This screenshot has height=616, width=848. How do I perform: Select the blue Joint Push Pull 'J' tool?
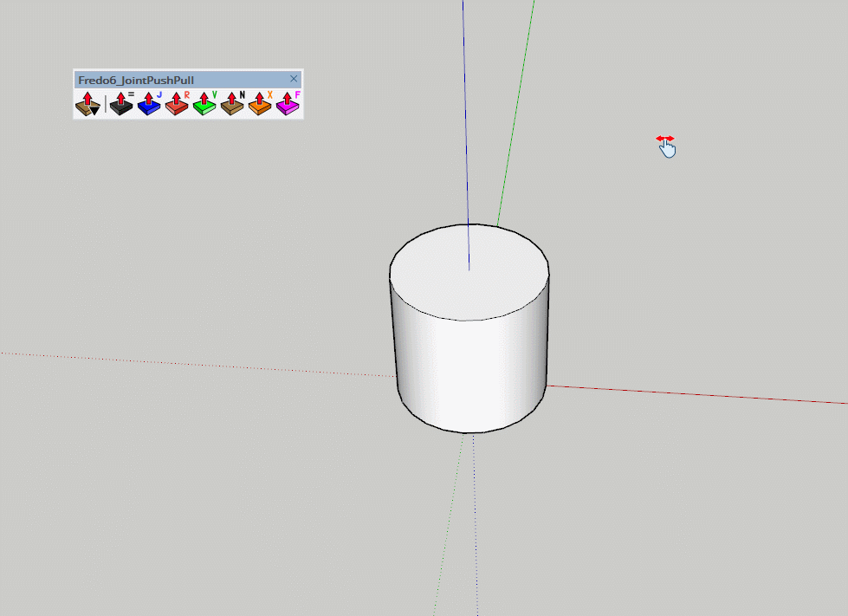point(149,103)
